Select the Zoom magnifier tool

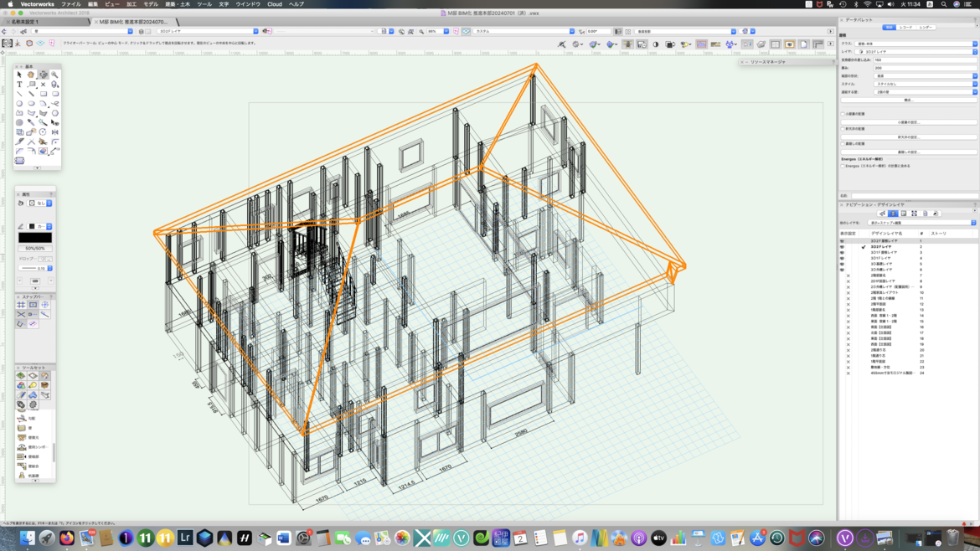(54, 75)
